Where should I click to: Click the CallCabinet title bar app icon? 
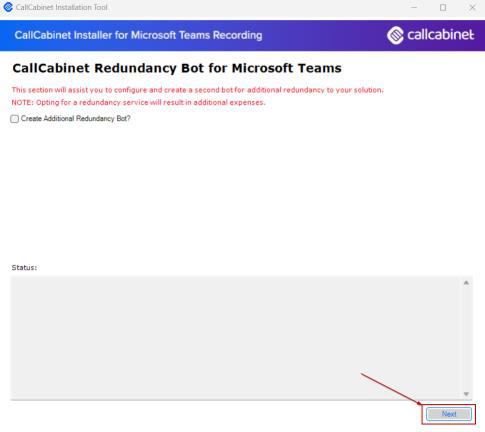(x=8, y=7)
